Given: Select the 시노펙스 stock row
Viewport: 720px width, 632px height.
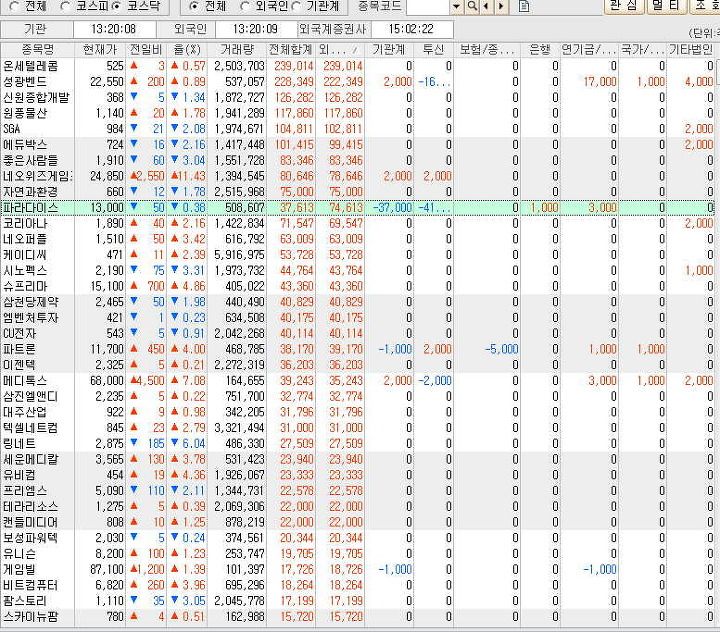Looking at the screenshot, I should coord(358,271).
